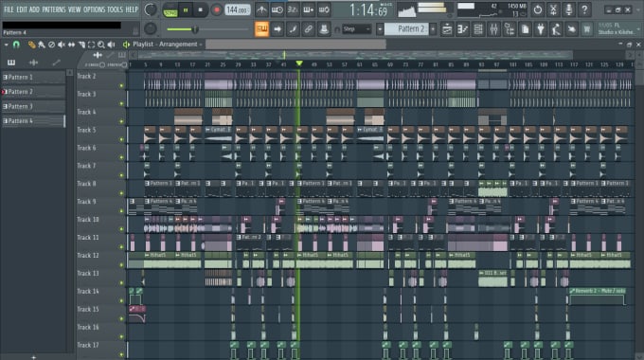Image resolution: width=644 pixels, height=360 pixels.
Task: Click the chain link icon
Action: [x=308, y=29]
